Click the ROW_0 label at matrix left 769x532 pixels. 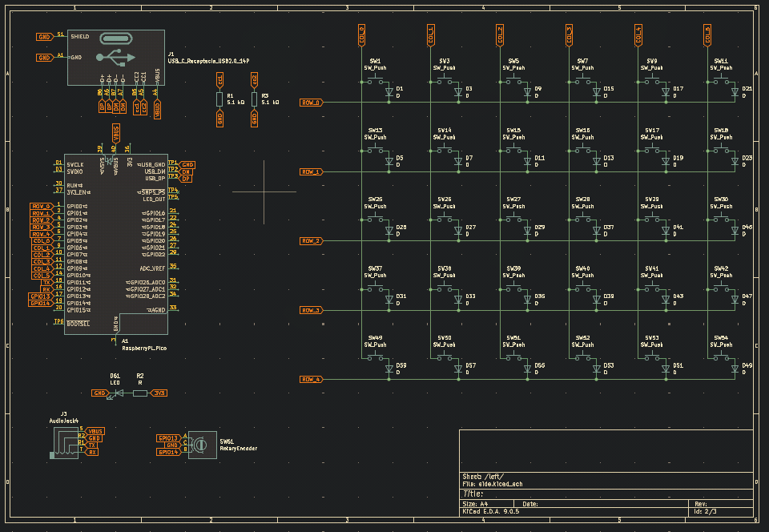coord(311,103)
